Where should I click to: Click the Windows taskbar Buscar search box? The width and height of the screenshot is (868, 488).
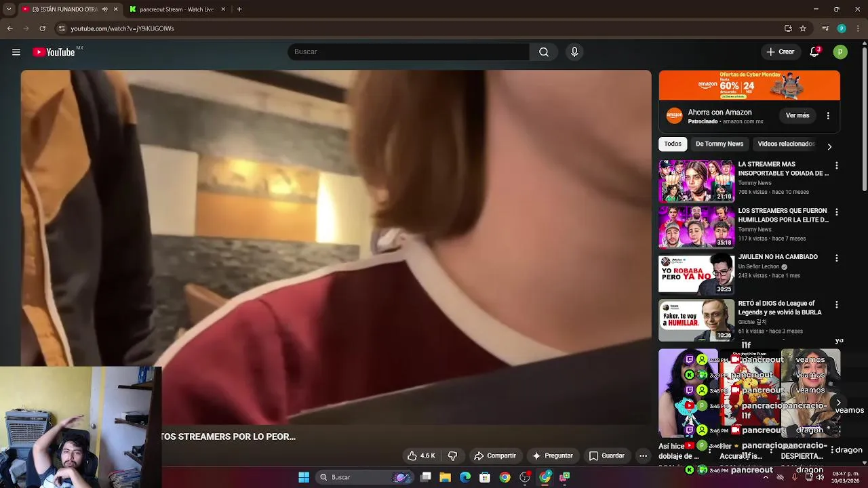[365, 477]
